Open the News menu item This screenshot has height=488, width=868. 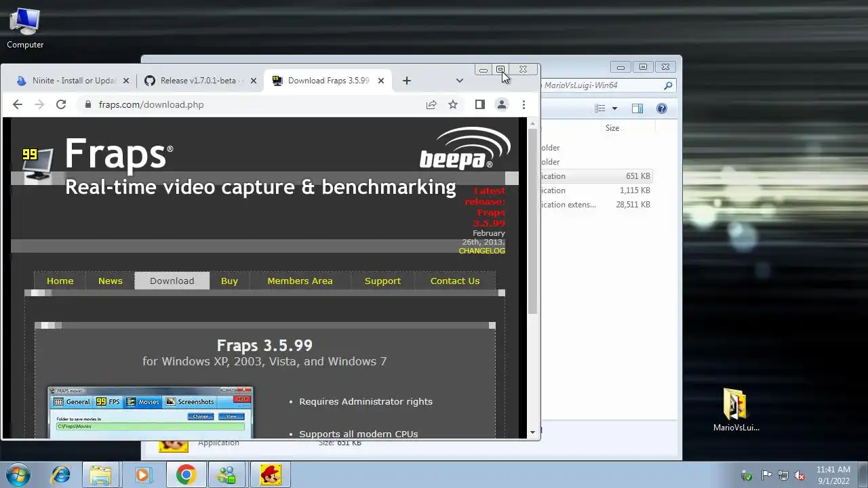[x=110, y=281]
